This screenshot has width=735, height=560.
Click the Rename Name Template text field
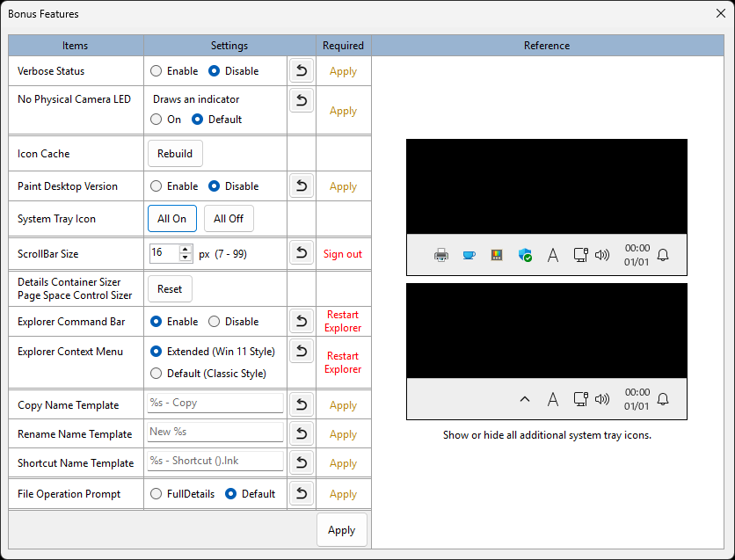click(x=215, y=432)
